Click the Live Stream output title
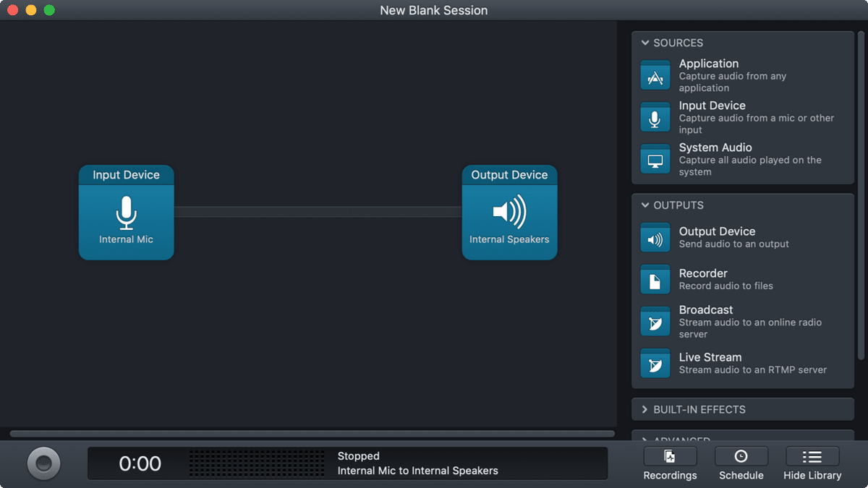The height and width of the screenshot is (488, 868). tap(710, 357)
